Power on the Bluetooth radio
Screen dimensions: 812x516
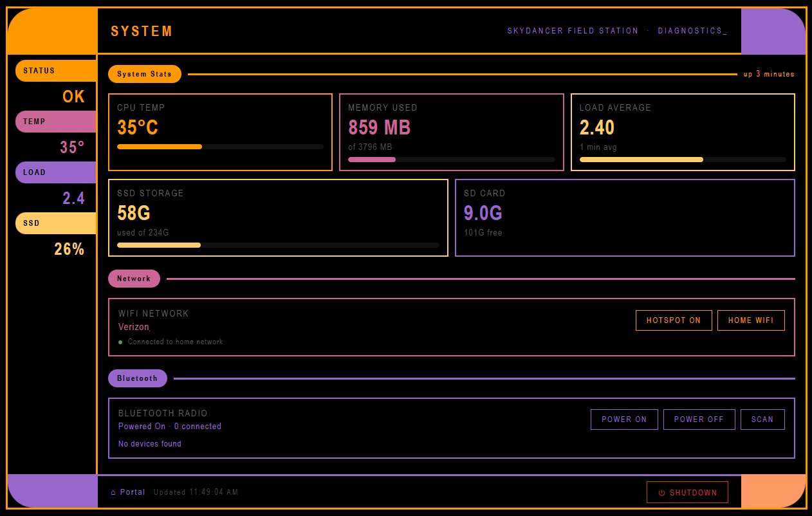[624, 419]
